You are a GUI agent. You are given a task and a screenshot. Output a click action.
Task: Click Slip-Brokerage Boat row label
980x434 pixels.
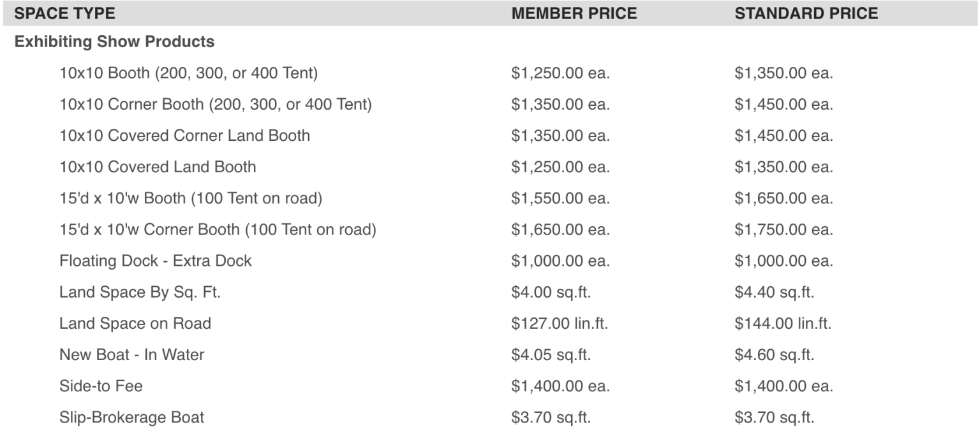pyautogui.click(x=132, y=417)
